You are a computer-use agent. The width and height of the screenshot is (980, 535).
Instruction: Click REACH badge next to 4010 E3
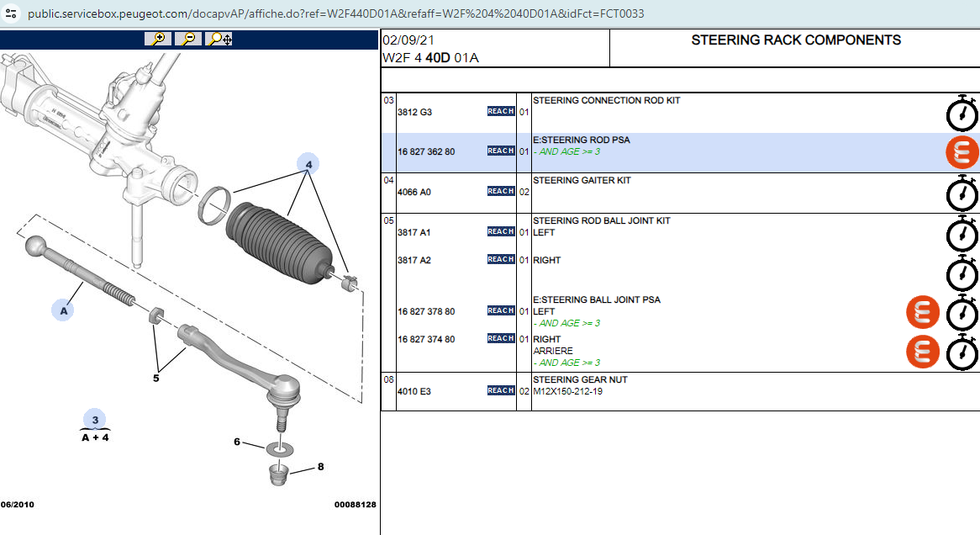point(501,390)
